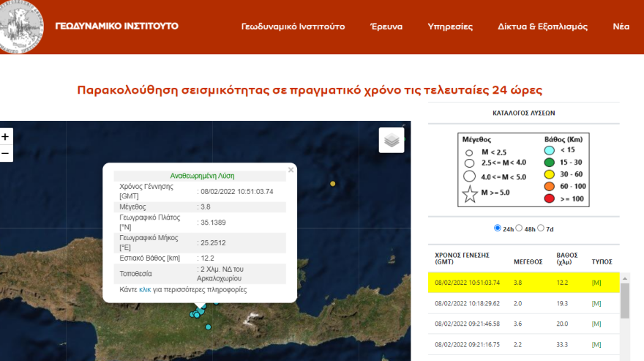The image size is (644, 361).
Task: Click the ΜΕΓΕΘΟΣ column header
Action: tap(528, 262)
